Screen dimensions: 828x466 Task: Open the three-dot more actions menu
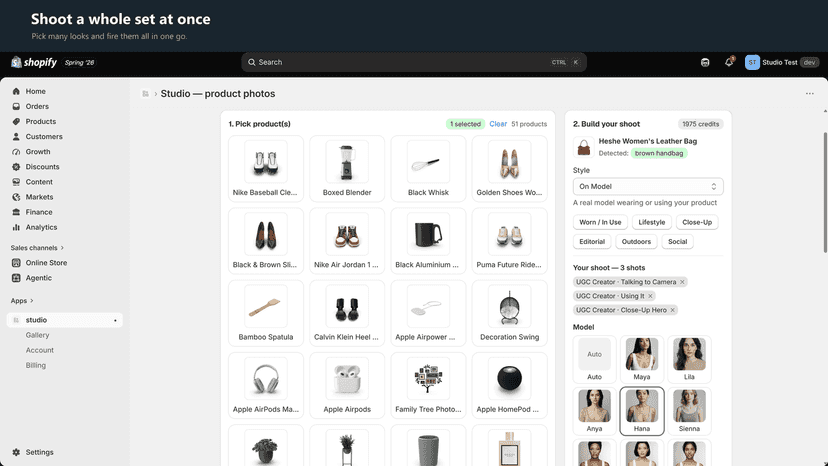pos(810,94)
